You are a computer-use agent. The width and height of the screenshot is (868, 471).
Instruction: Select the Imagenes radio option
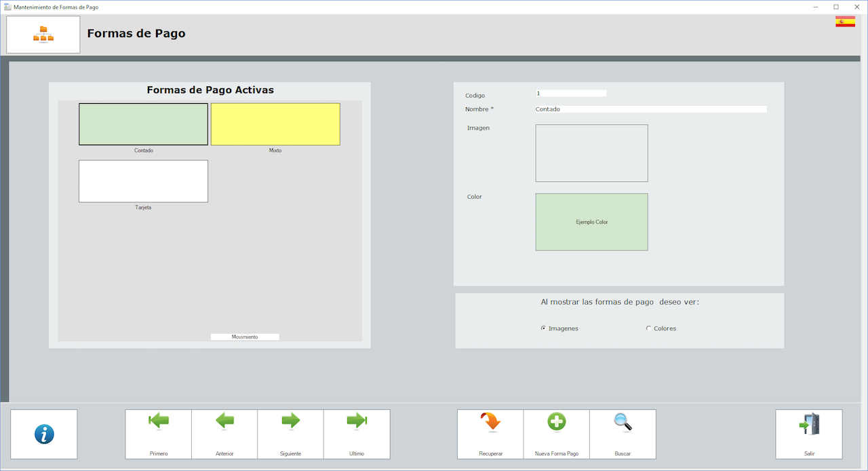(544, 328)
